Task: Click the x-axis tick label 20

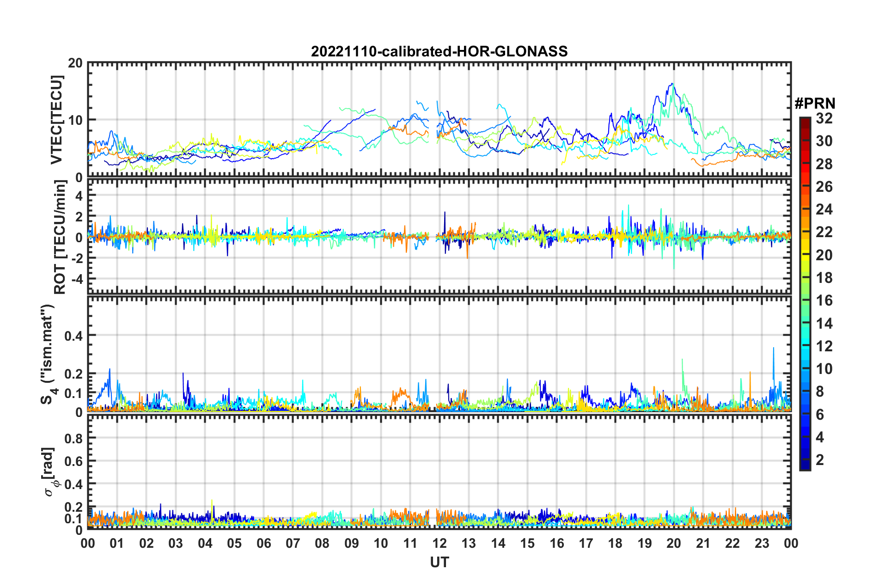Action: [674, 543]
